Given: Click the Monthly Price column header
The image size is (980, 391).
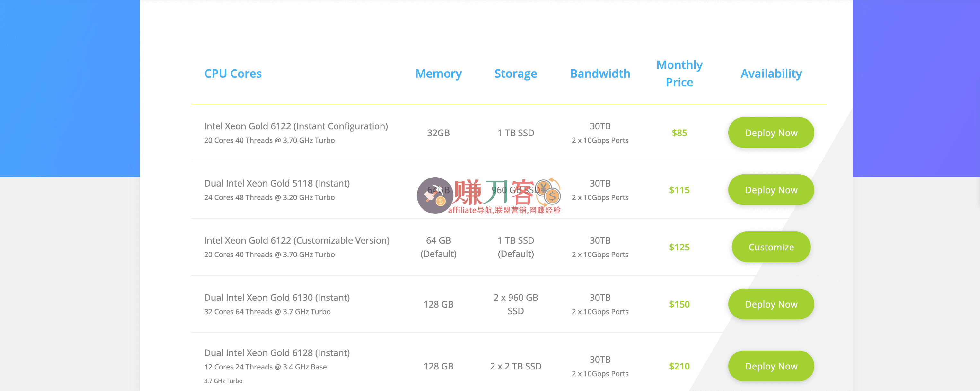Looking at the screenshot, I should (679, 74).
